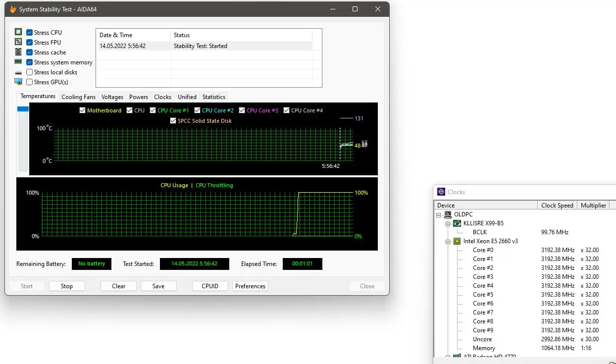Screen dimensions: 616x364
Task: Collapse the OLDPC tree node
Action: tap(438, 214)
